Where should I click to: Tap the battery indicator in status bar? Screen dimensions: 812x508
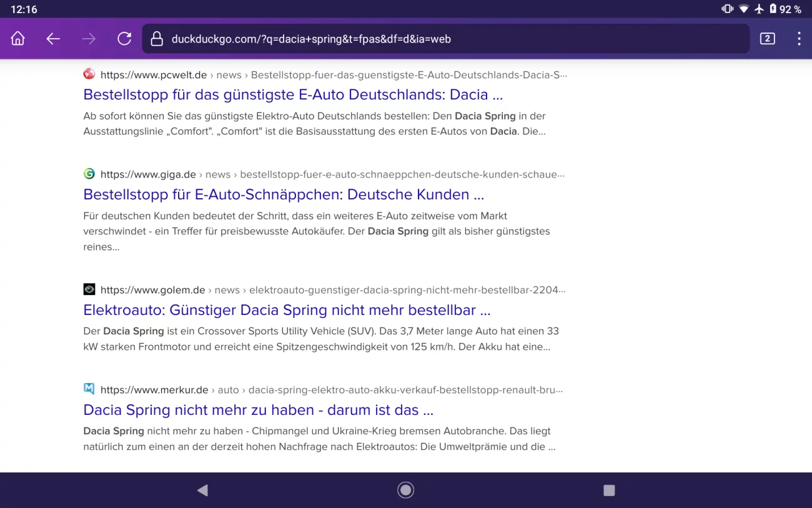(x=773, y=9)
